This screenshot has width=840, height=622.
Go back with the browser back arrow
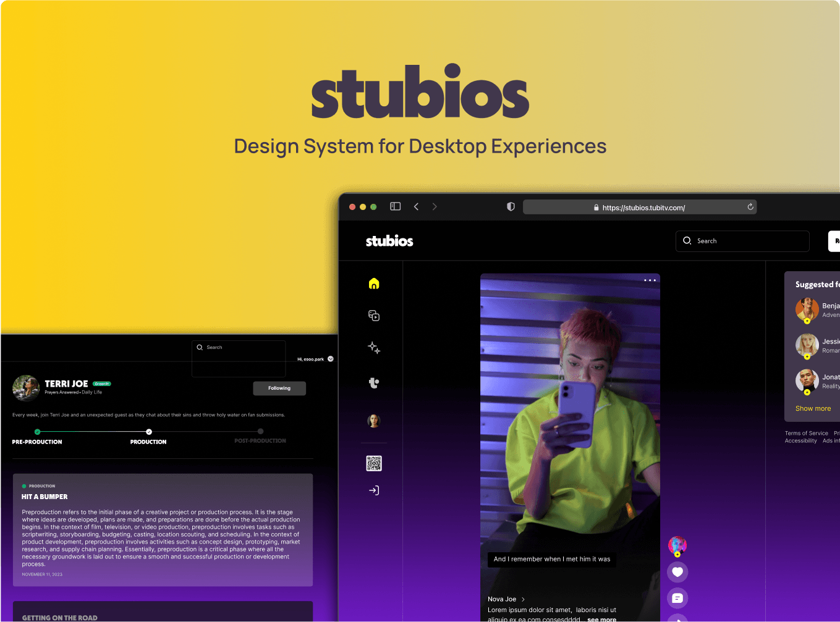pyautogui.click(x=416, y=206)
